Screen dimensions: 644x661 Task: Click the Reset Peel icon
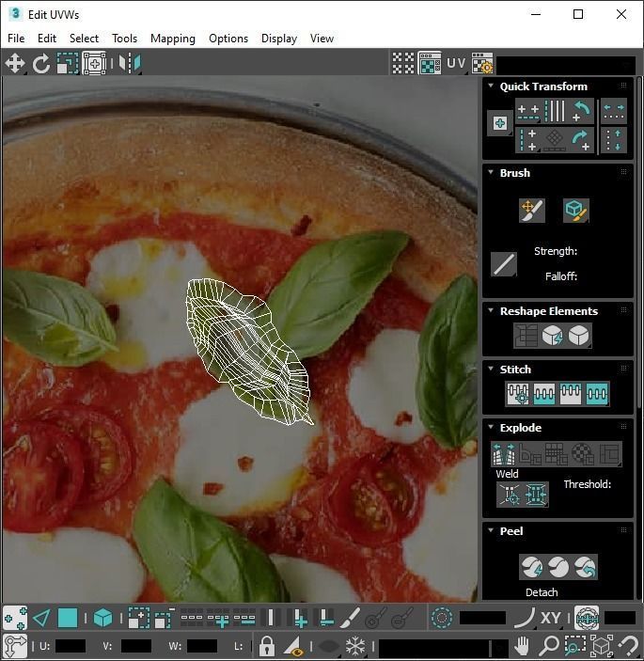click(585, 567)
